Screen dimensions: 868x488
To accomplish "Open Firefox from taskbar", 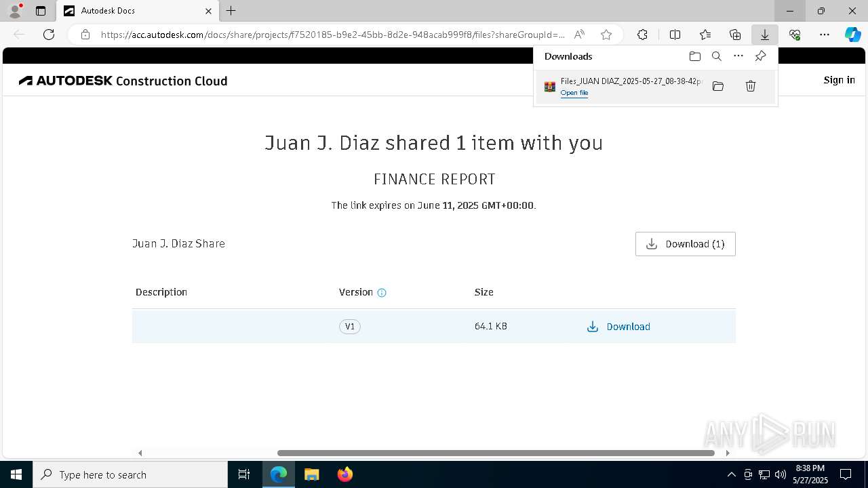I will coord(345,474).
